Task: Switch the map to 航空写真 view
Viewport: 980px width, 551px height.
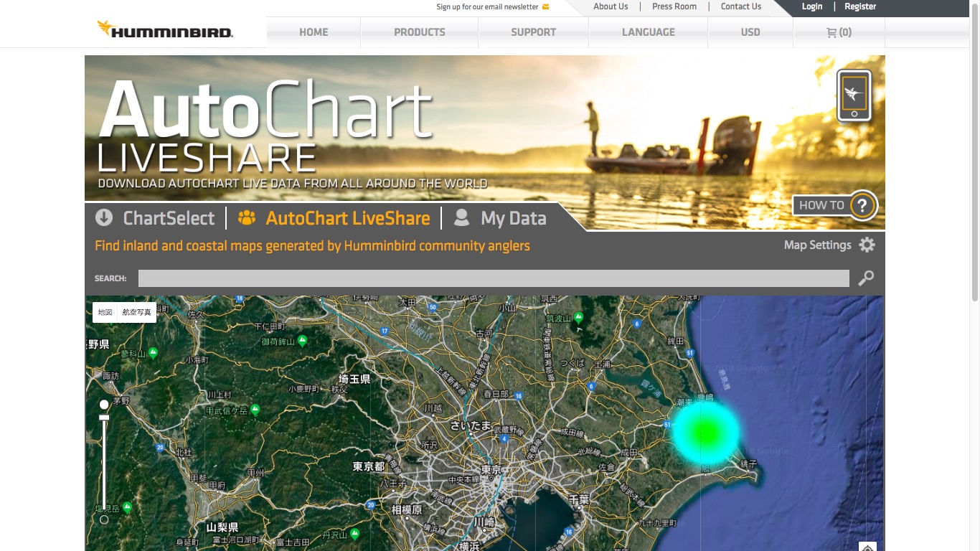Action: (x=137, y=312)
